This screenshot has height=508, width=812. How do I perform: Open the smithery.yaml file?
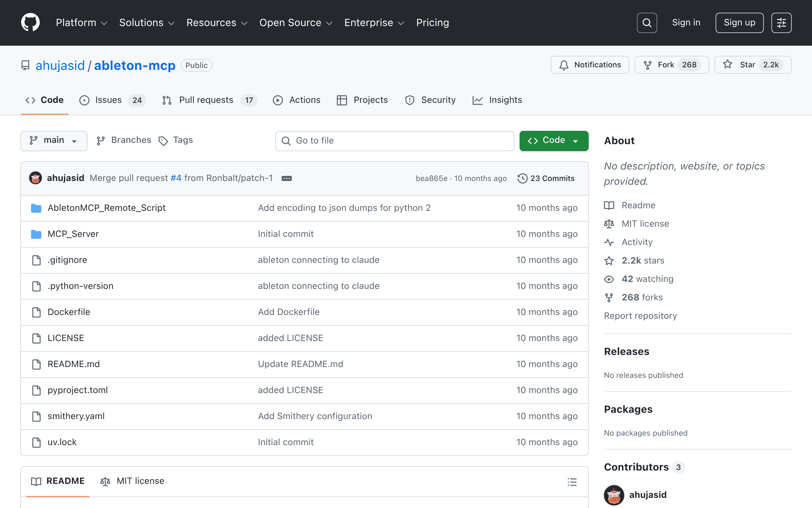(76, 416)
